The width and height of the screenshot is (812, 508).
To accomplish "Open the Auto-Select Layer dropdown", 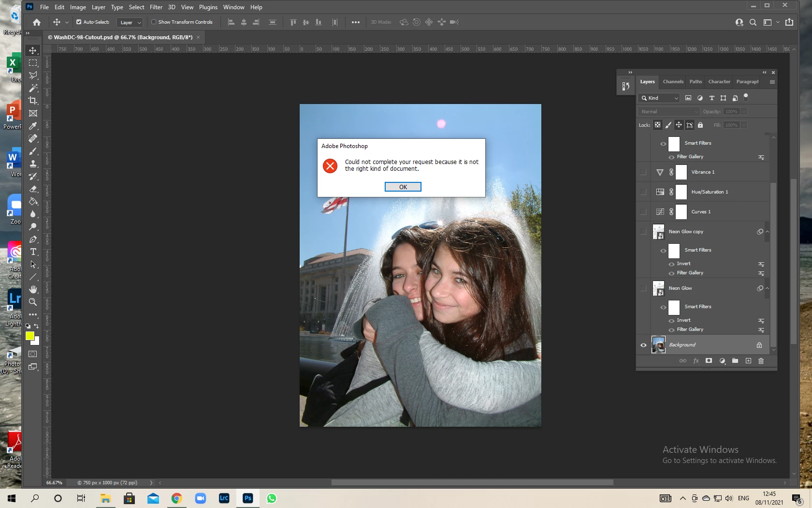I will (130, 22).
